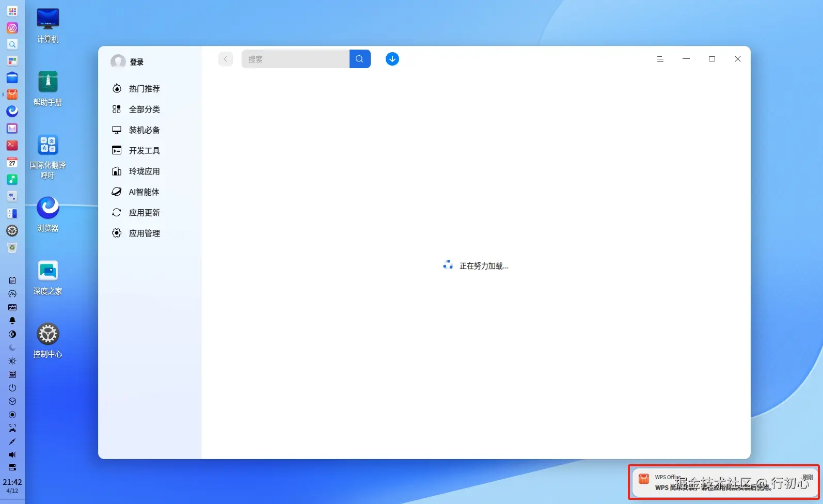
Task: Click the screen record tray icon
Action: (x=12, y=415)
